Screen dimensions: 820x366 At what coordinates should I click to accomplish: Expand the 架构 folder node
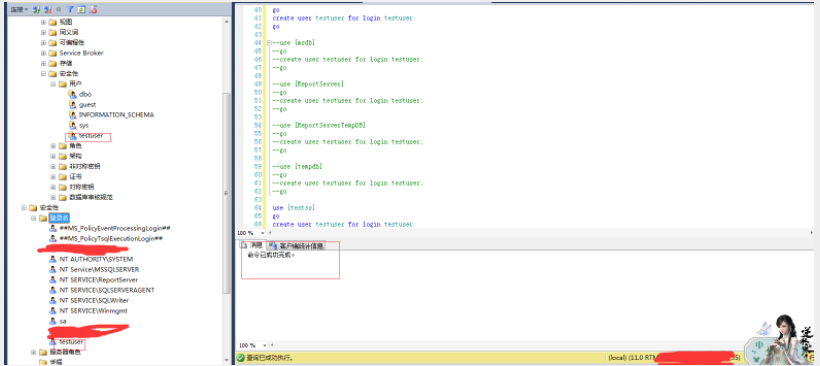(53, 156)
